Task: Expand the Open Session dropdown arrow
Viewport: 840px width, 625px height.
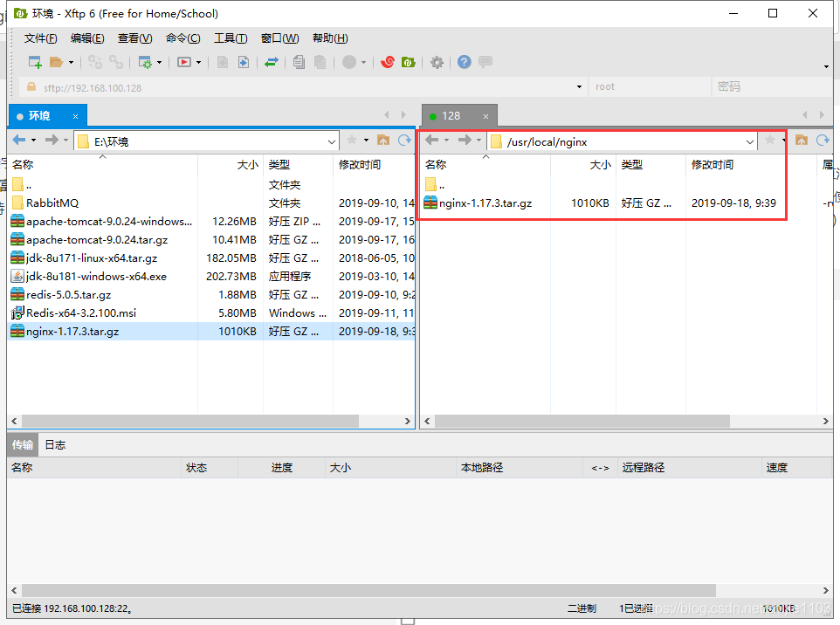Action: [71, 63]
